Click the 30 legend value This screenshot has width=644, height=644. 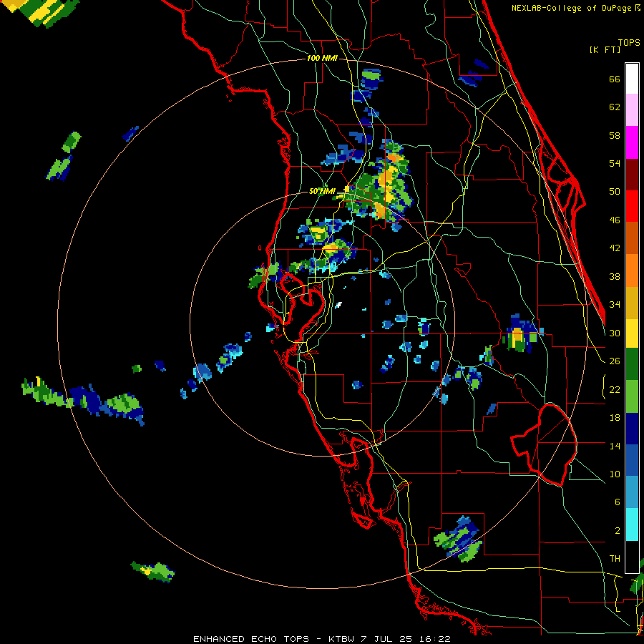tap(615, 333)
